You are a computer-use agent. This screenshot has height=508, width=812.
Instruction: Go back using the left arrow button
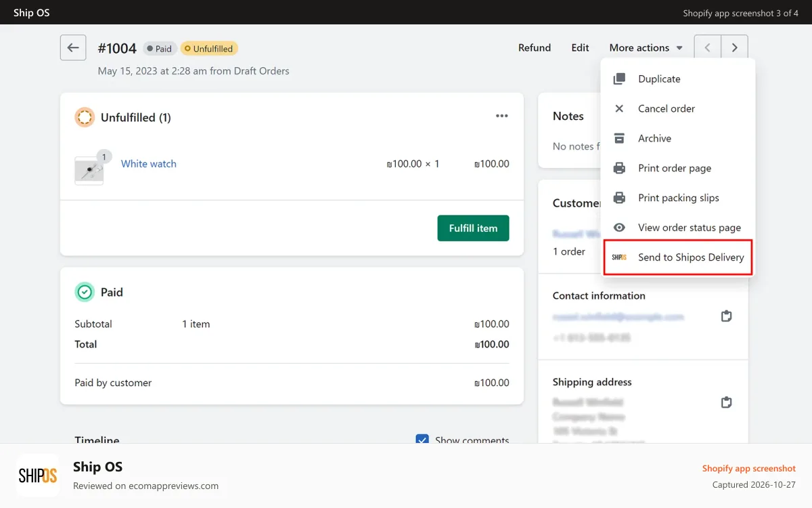[x=73, y=48]
